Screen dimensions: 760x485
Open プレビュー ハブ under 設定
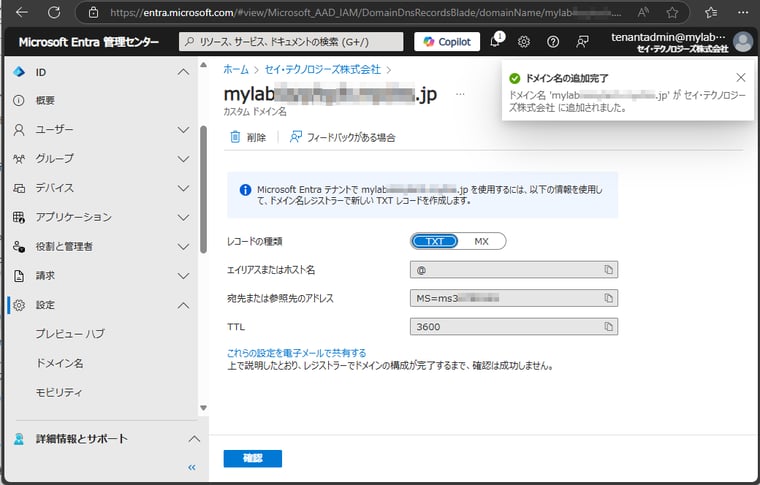coord(70,334)
